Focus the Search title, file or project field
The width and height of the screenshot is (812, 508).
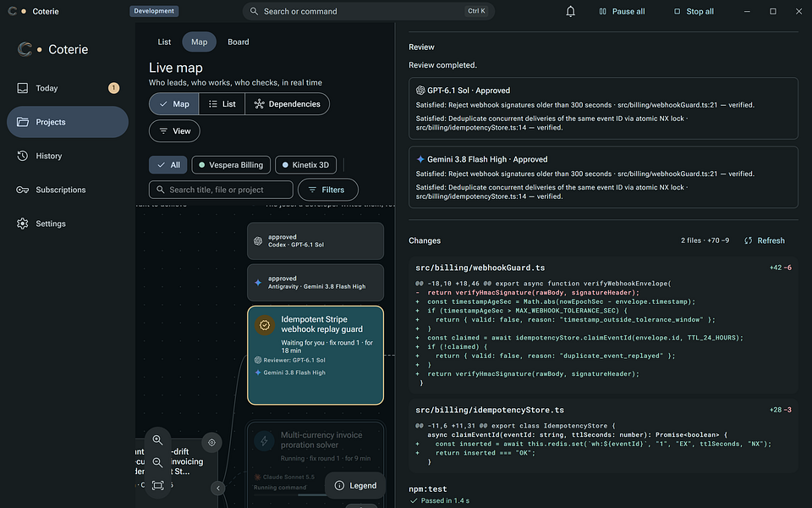point(221,190)
